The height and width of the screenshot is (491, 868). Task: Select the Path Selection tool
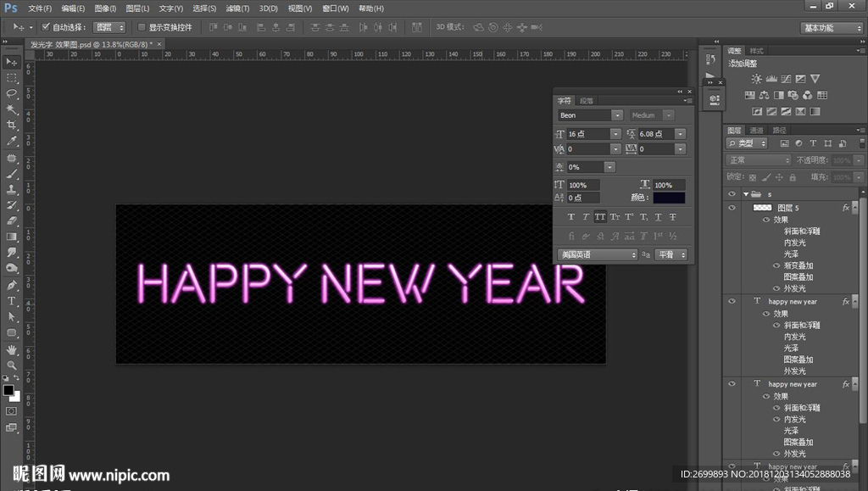11,316
